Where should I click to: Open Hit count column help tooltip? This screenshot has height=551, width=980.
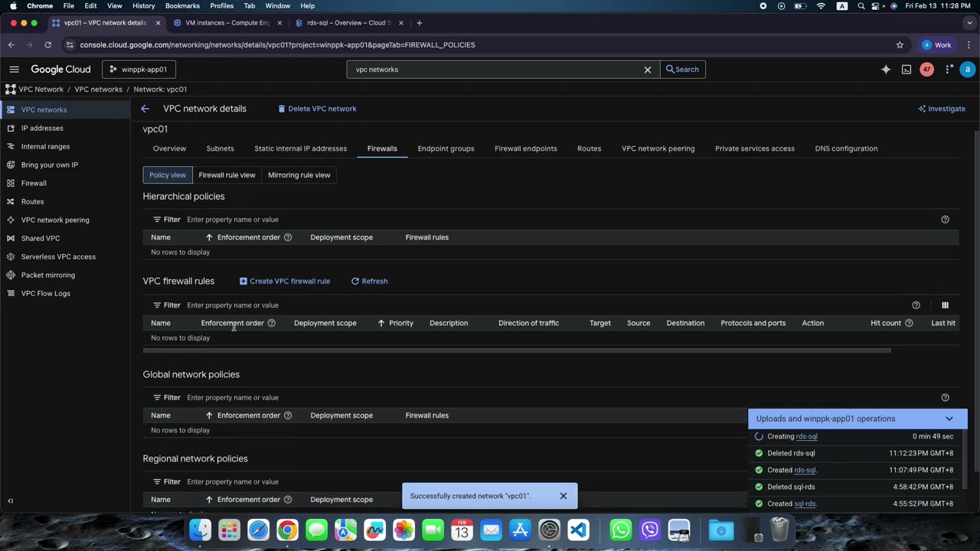tap(909, 323)
